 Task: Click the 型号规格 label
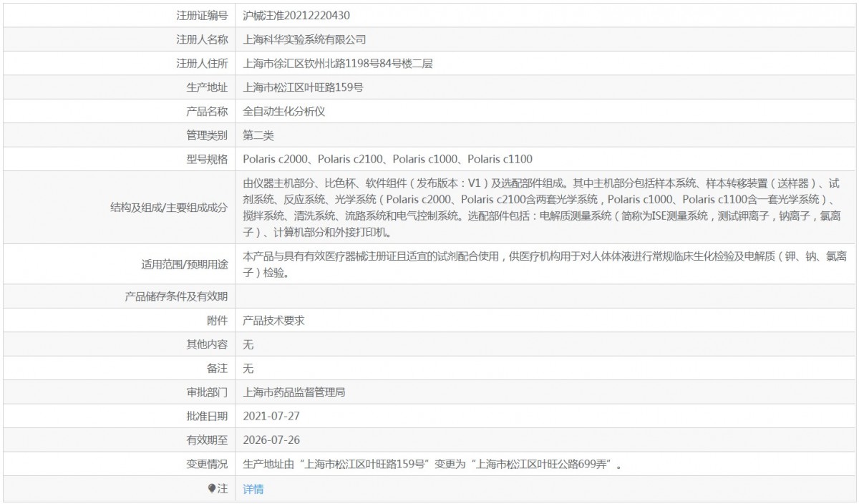(207, 159)
